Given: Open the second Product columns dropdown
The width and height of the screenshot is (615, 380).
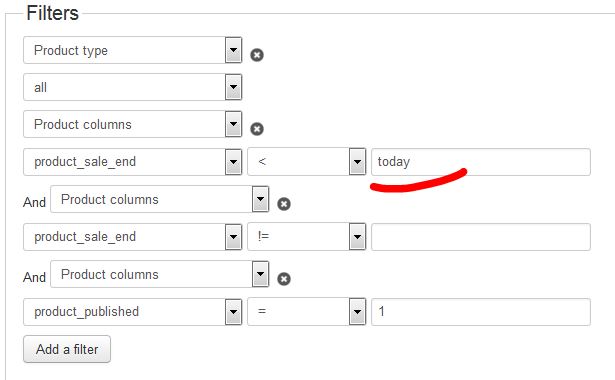Looking at the screenshot, I should click(x=160, y=199).
